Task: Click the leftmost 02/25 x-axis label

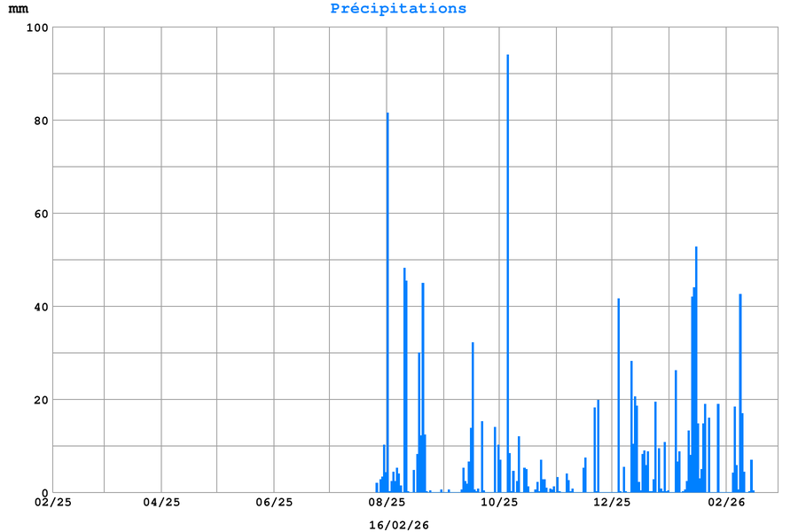Action: (53, 503)
